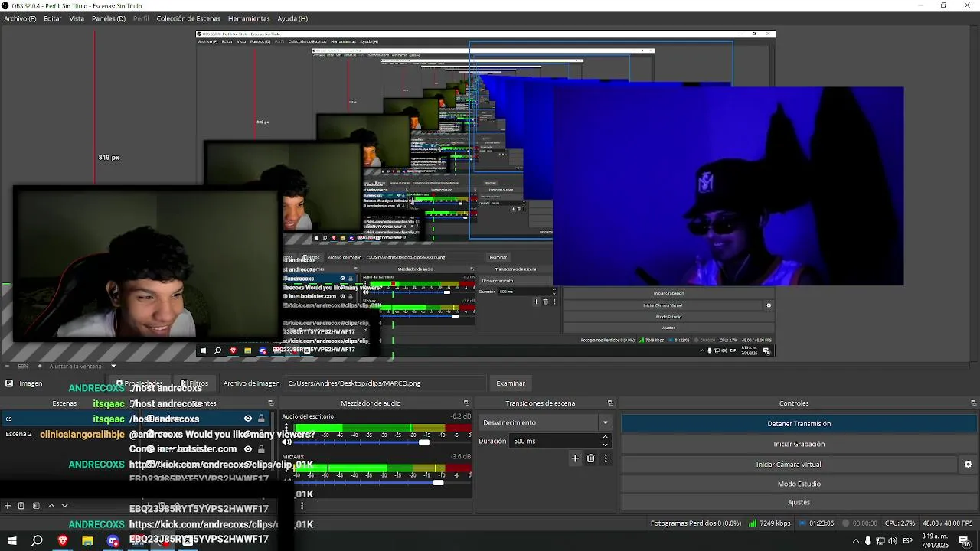980x551 pixels.
Task: Click Iniciar Cámara Virtual button
Action: [x=789, y=465]
